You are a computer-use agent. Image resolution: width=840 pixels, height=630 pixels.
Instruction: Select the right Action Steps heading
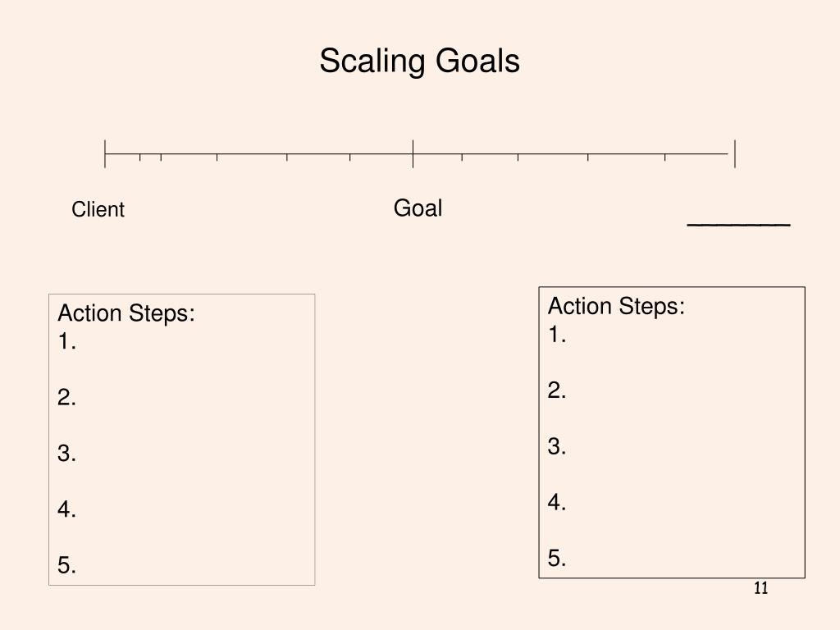[x=616, y=306]
